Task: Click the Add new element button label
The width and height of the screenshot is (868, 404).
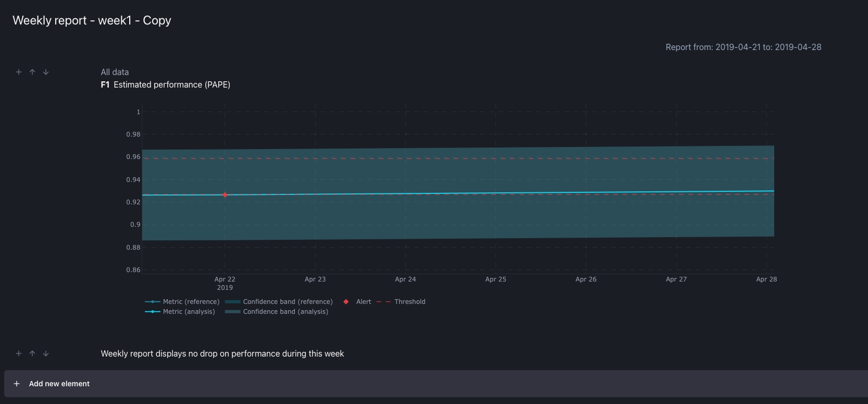Action: click(x=59, y=384)
